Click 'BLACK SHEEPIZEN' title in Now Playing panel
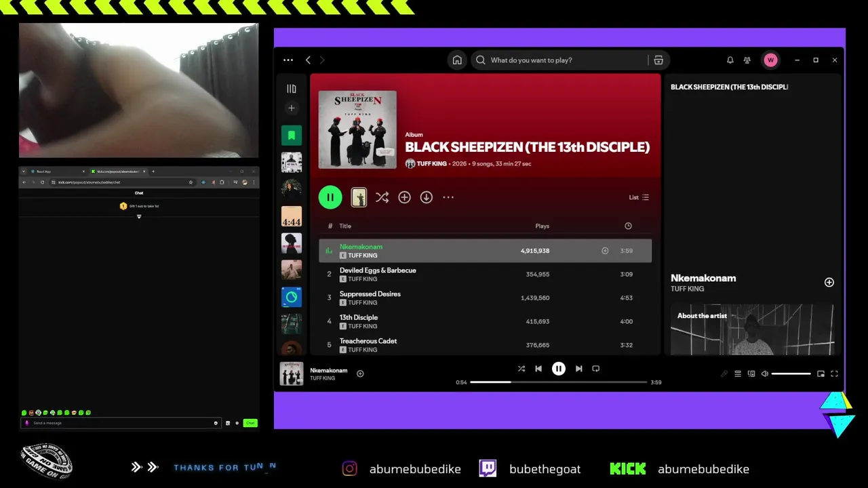The width and height of the screenshot is (868, 488). tap(729, 87)
